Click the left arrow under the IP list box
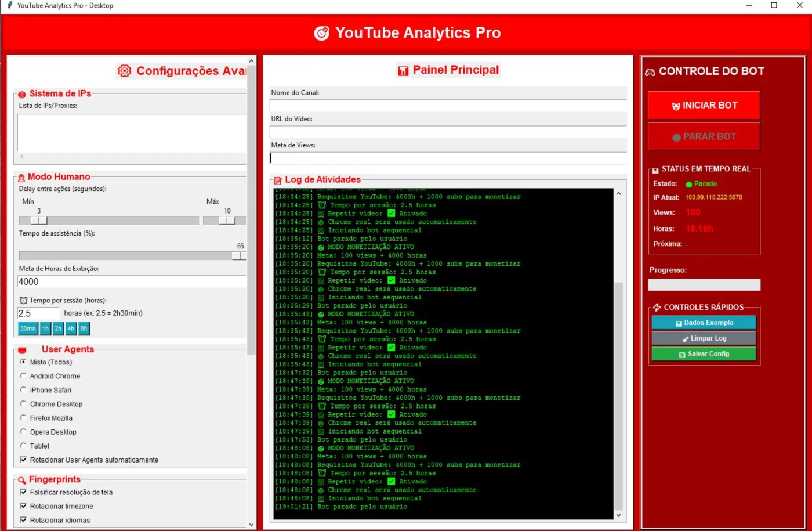This screenshot has width=812, height=531. (x=22, y=157)
